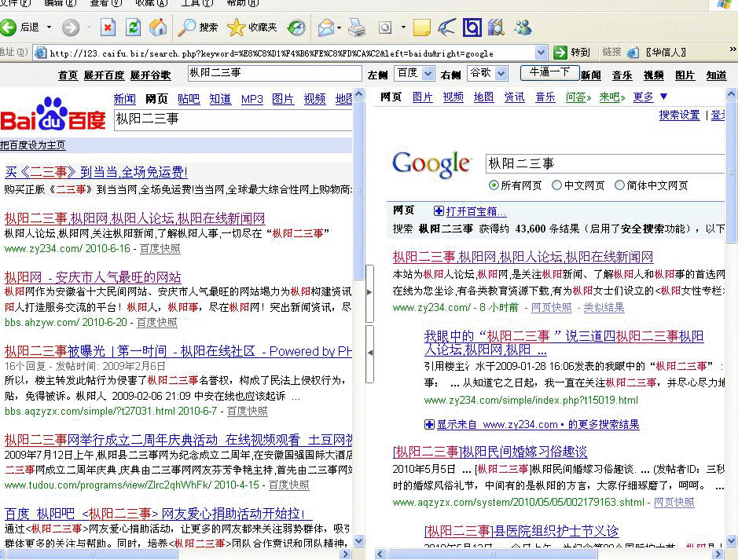The height and width of the screenshot is (560, 738).
Task: Click the blue square Q toolbar icon
Action: click(472, 27)
